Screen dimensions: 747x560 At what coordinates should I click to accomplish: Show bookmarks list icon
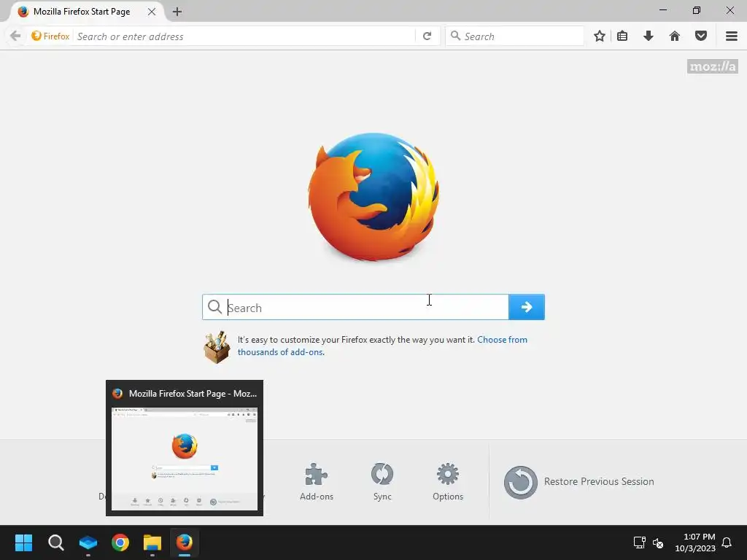(x=622, y=36)
